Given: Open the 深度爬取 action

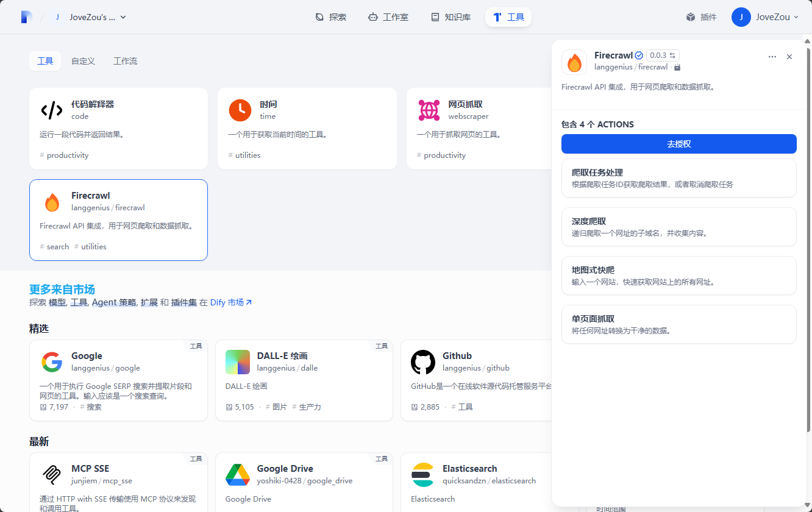Looking at the screenshot, I should [x=679, y=227].
